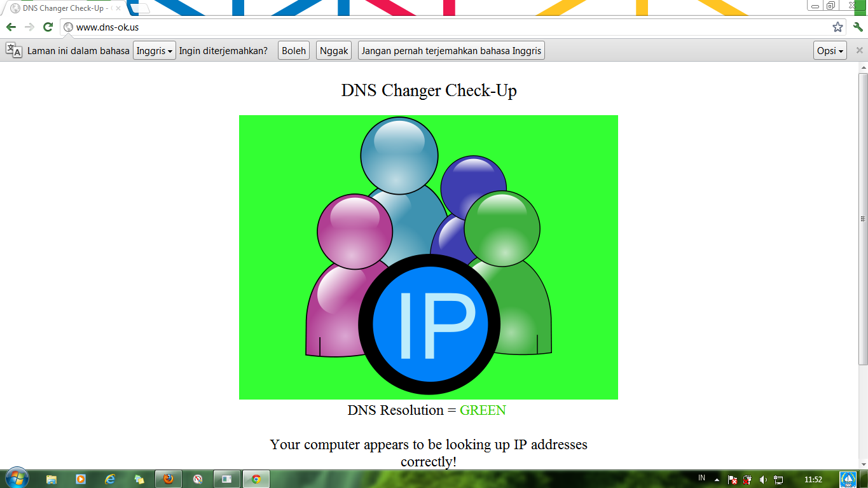Switch to Firefox in the taskbar
Screen dimensions: 868x488
click(169, 479)
